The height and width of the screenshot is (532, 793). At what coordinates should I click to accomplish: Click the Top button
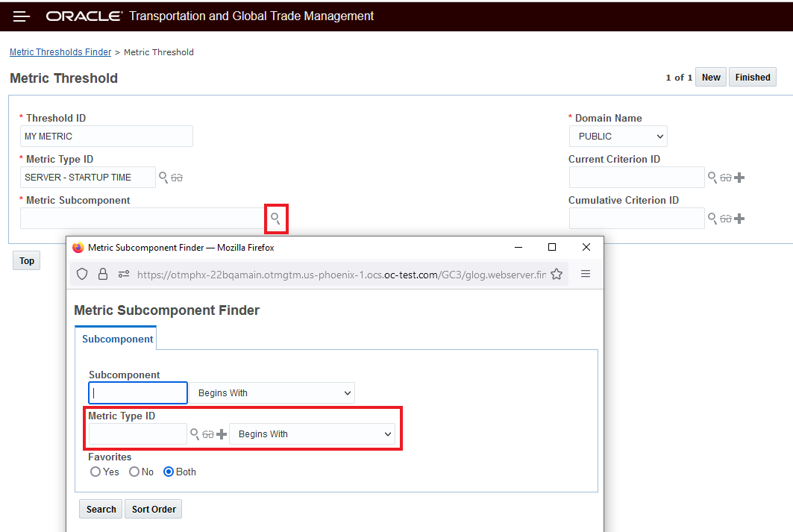[x=26, y=261]
